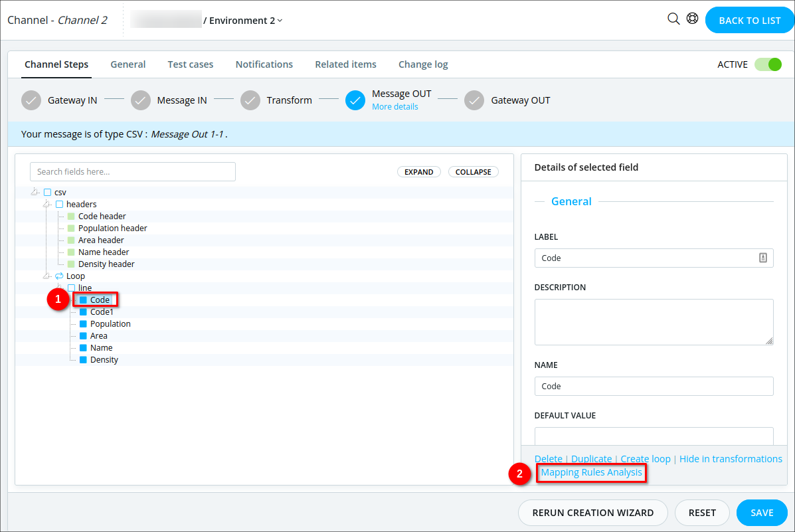Click the blue icon beside Population
The width and height of the screenshot is (795, 532).
coord(83,324)
